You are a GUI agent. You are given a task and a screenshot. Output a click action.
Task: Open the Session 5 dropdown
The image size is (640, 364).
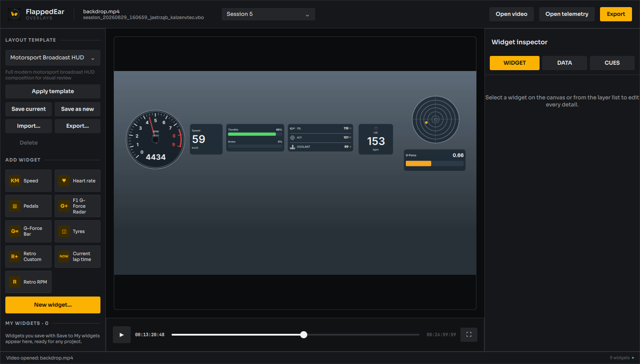268,14
